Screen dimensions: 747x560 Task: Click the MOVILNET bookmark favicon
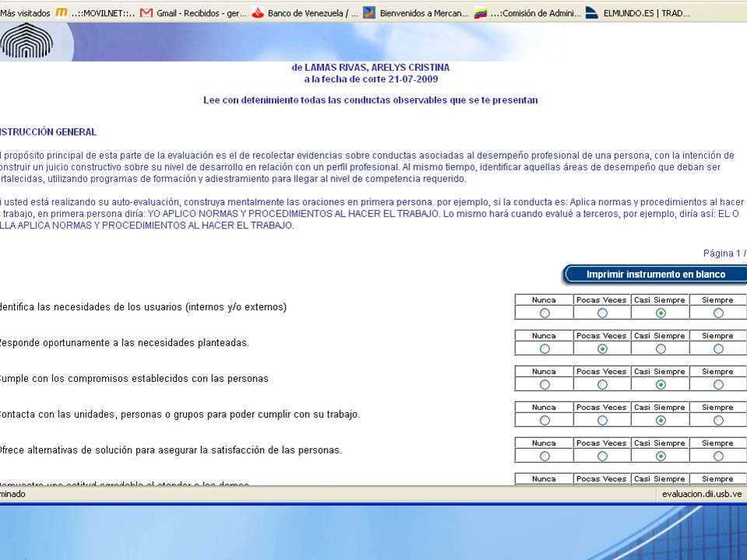pos(61,13)
